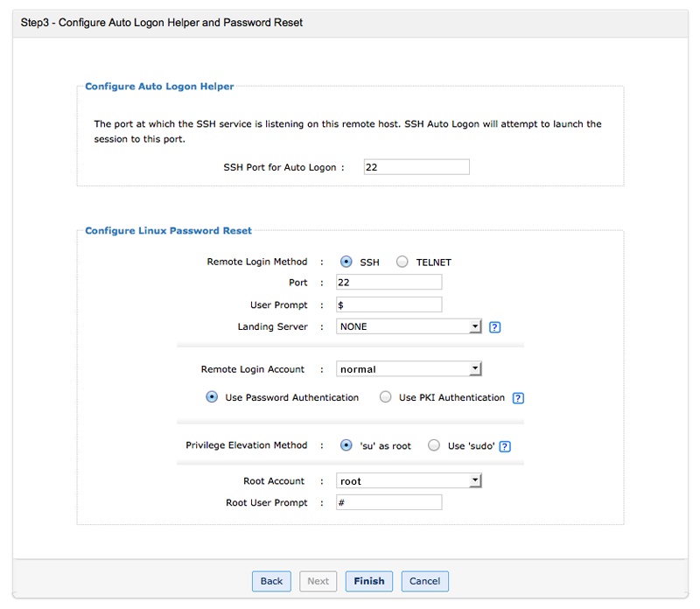Screen dimensions: 700x609
Task: Select Use 'sudo' elevation method
Action: [x=434, y=445]
